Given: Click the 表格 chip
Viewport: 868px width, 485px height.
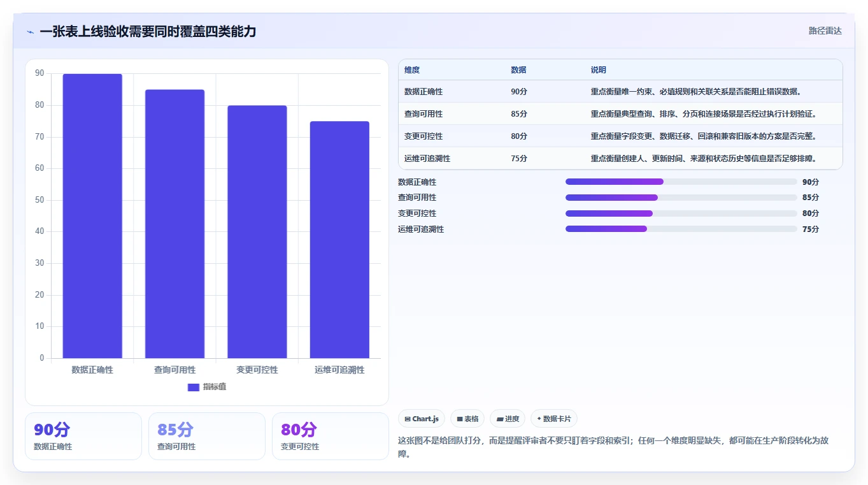Looking at the screenshot, I should pyautogui.click(x=467, y=419).
